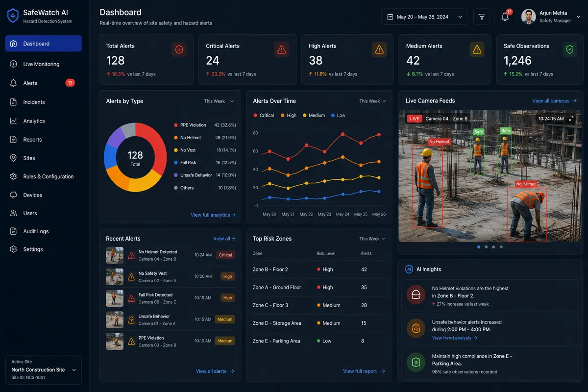The width and height of the screenshot is (588, 392).
Task: Toggle Critical series in chart legend
Action: 264,115
